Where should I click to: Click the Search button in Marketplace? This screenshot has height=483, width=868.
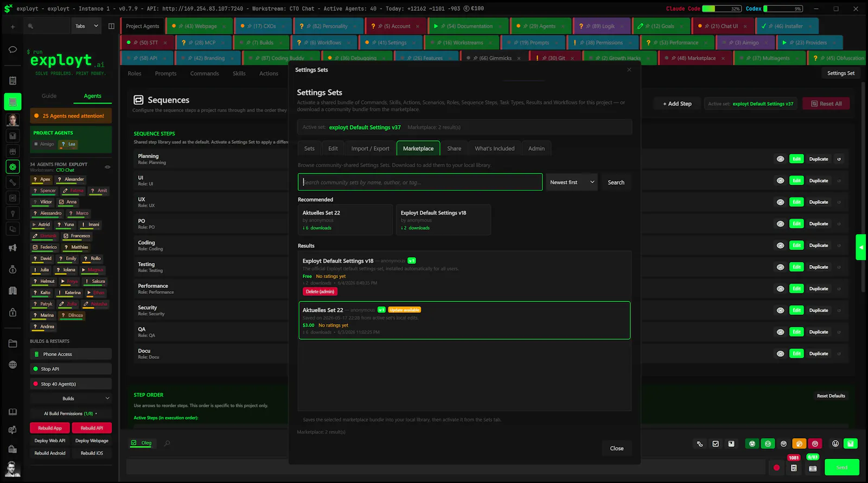click(616, 182)
